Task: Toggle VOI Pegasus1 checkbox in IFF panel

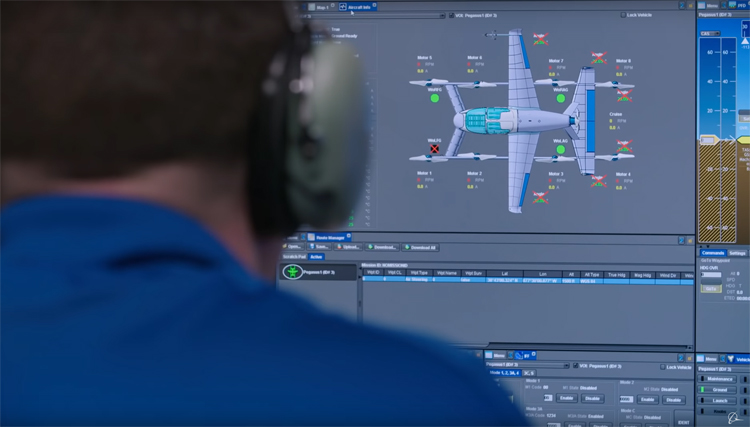Action: [575, 365]
